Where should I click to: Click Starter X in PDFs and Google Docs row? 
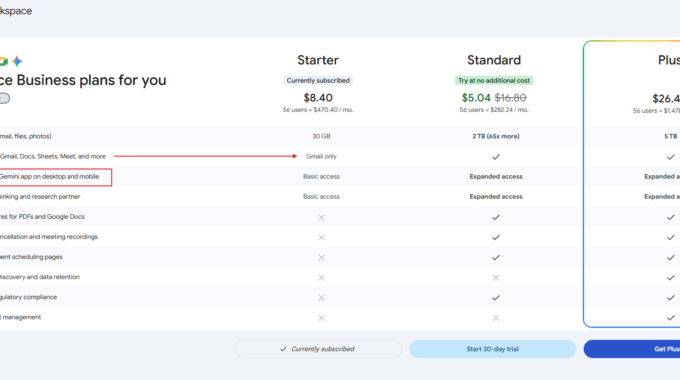click(321, 217)
